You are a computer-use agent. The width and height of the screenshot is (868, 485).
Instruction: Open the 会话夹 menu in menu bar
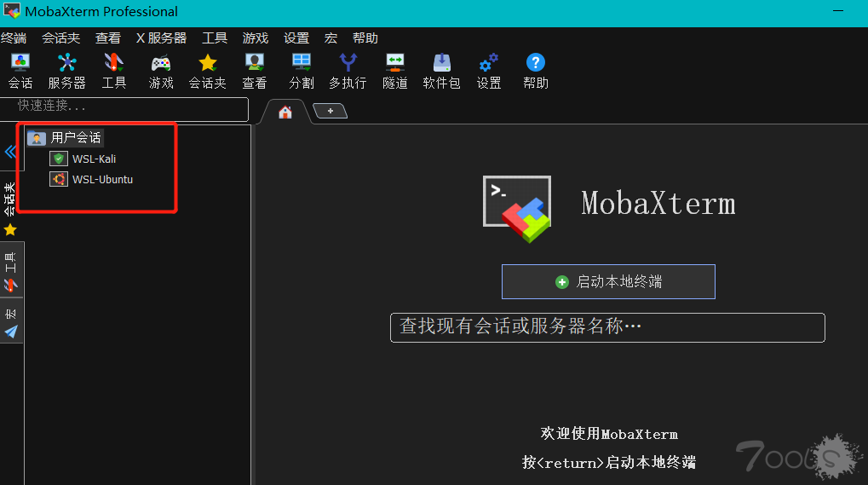coord(60,38)
